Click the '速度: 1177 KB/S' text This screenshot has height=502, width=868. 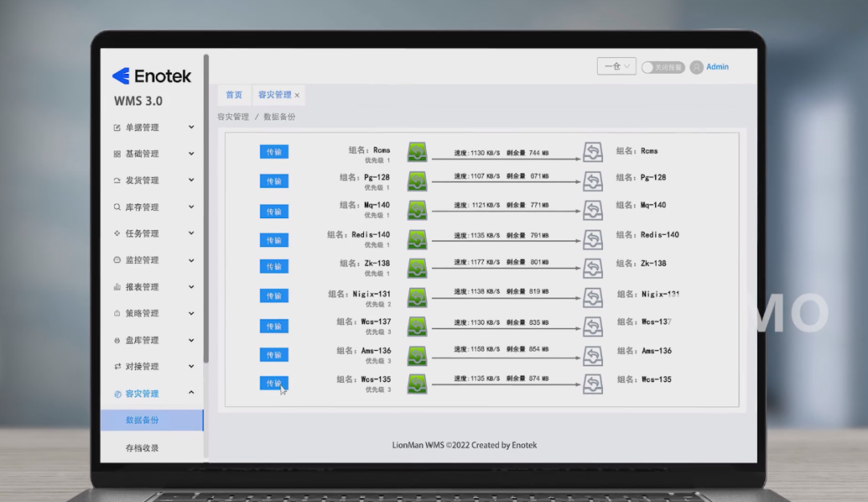pyautogui.click(x=477, y=262)
